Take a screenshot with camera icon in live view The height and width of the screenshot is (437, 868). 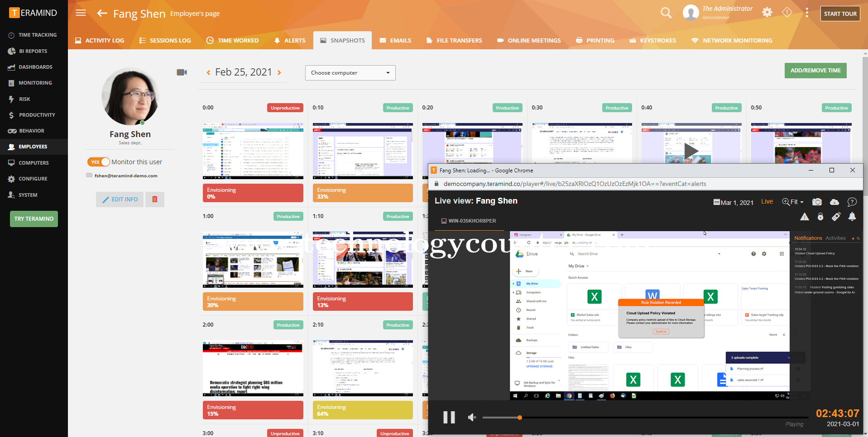[817, 202]
